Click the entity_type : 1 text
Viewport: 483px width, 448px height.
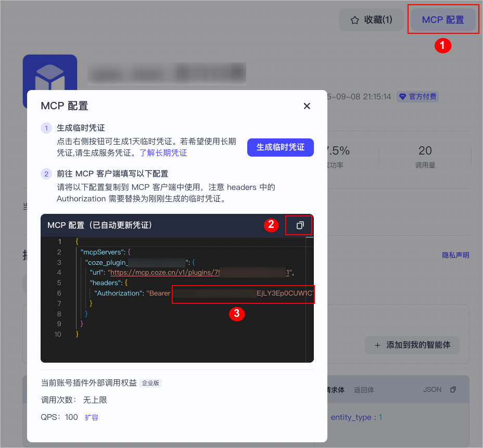point(357,417)
